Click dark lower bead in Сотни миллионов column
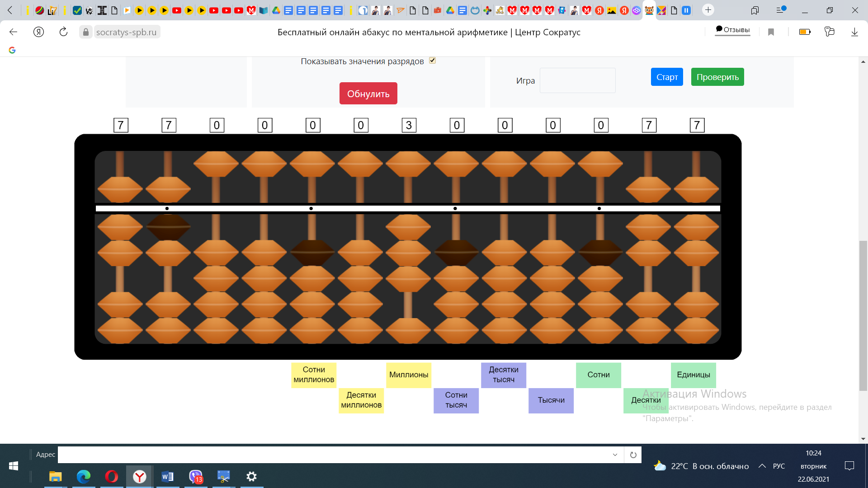This screenshot has width=868, height=488. (312, 253)
